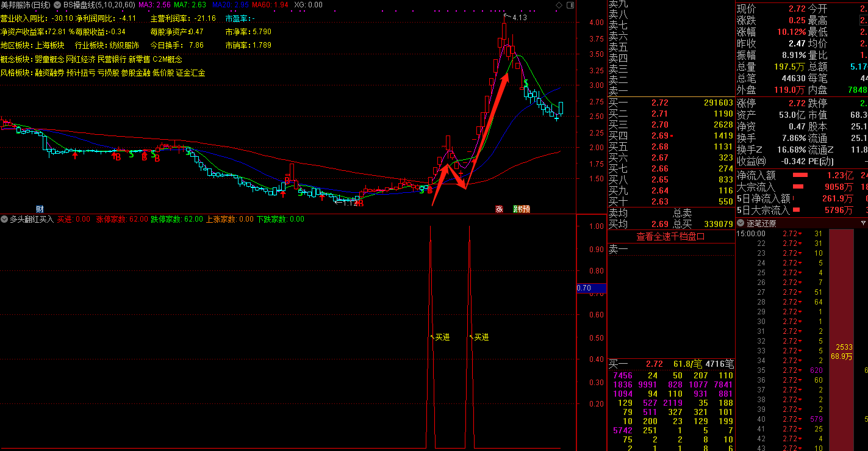The image size is (868, 451).
Task: Click the 净流入额 value 1.23亿
Action: [841, 175]
